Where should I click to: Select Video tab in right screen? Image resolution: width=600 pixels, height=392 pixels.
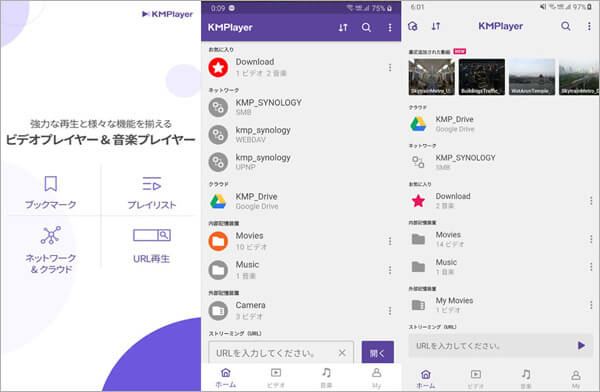476,379
